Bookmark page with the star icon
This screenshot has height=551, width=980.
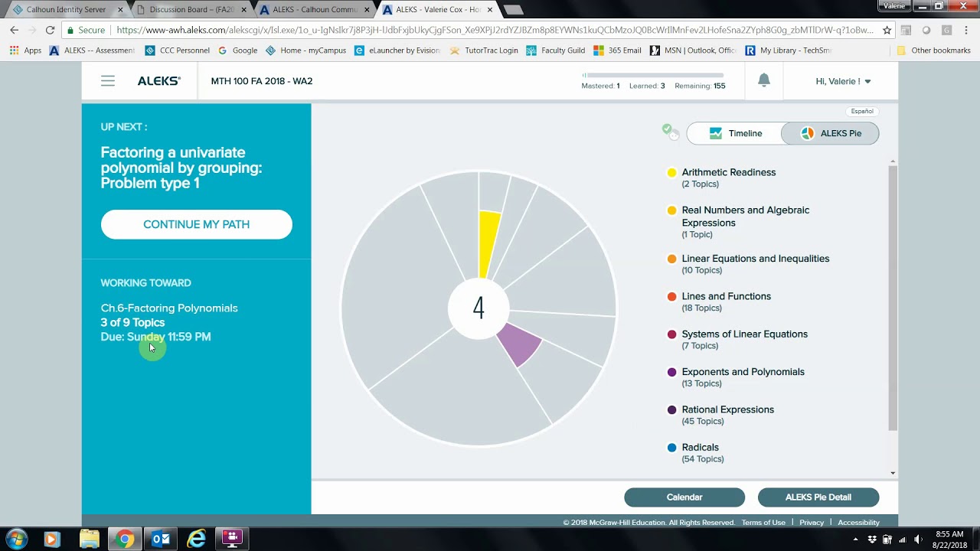coord(887,31)
